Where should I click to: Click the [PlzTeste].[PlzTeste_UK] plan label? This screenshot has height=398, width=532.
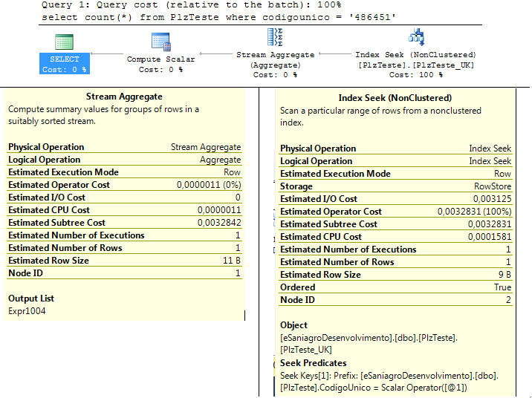(416, 65)
